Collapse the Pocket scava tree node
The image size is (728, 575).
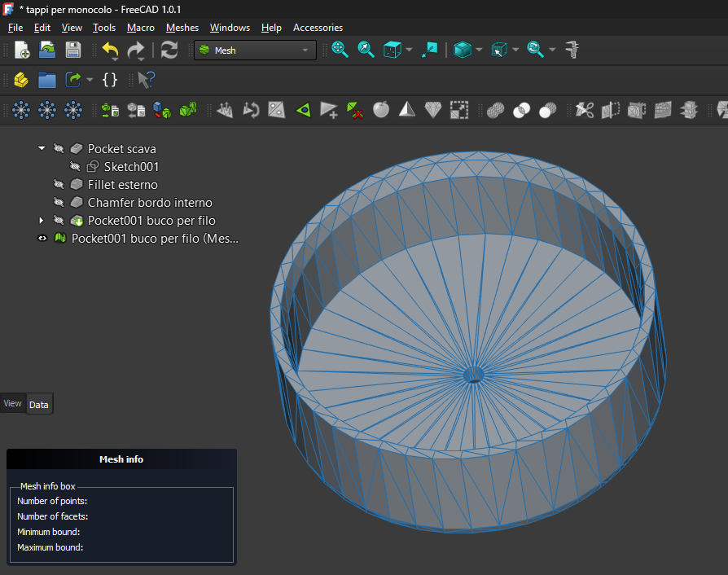coord(42,149)
